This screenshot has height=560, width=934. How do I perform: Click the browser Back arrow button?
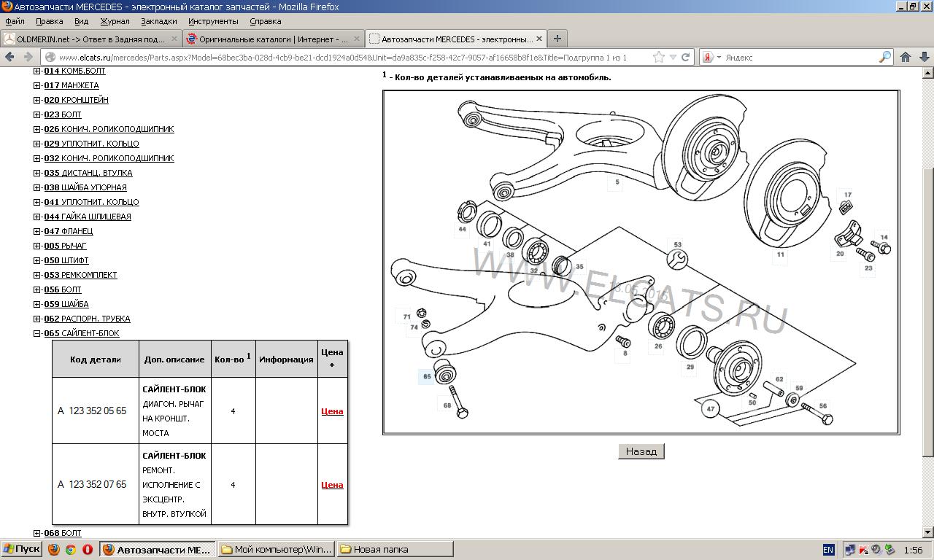[x=10, y=57]
